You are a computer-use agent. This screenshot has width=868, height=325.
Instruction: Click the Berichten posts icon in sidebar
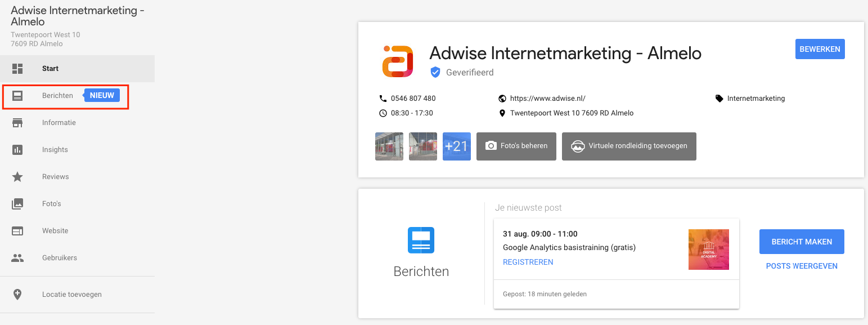coord(17,96)
